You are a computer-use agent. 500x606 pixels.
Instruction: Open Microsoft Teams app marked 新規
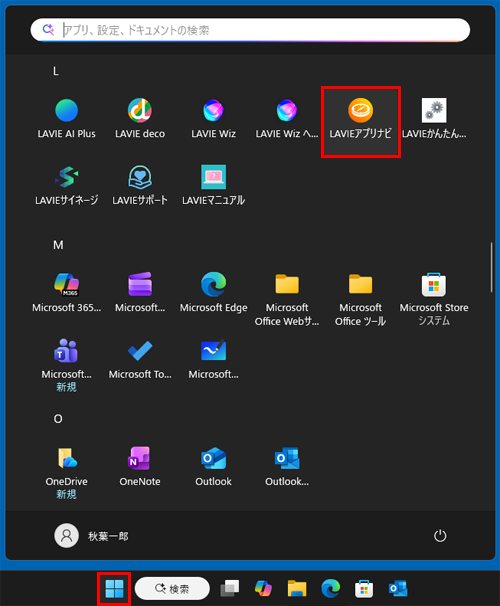click(x=66, y=364)
